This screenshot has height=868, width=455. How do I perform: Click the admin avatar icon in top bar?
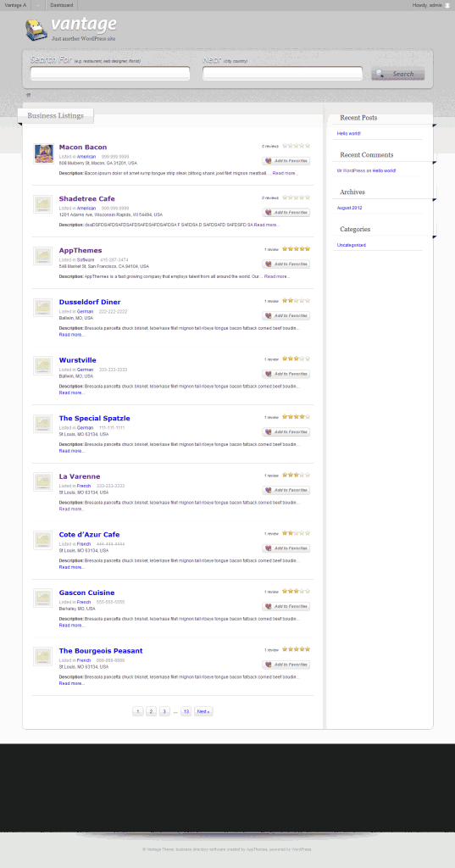[x=447, y=5]
